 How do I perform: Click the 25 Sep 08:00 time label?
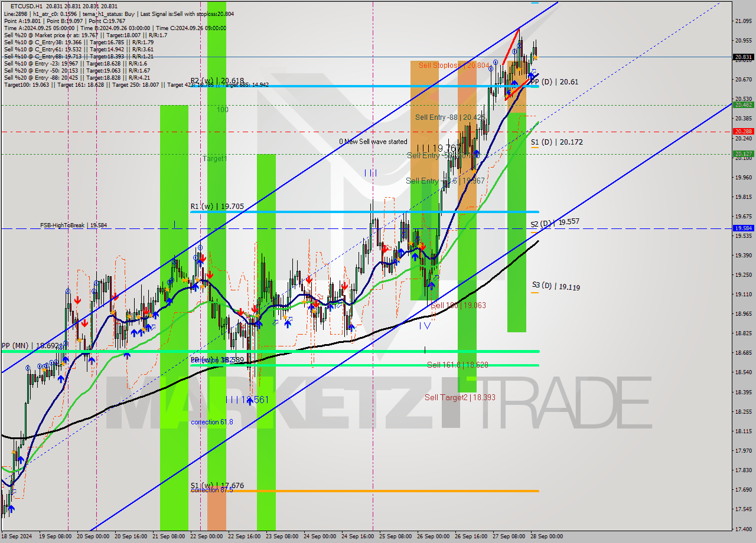395,537
